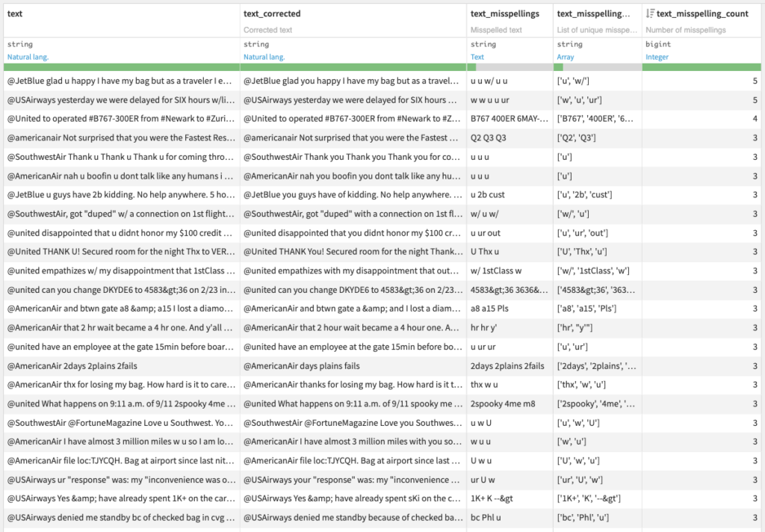Click the green validity bar under text column
This screenshot has height=532, width=765.
pos(120,67)
